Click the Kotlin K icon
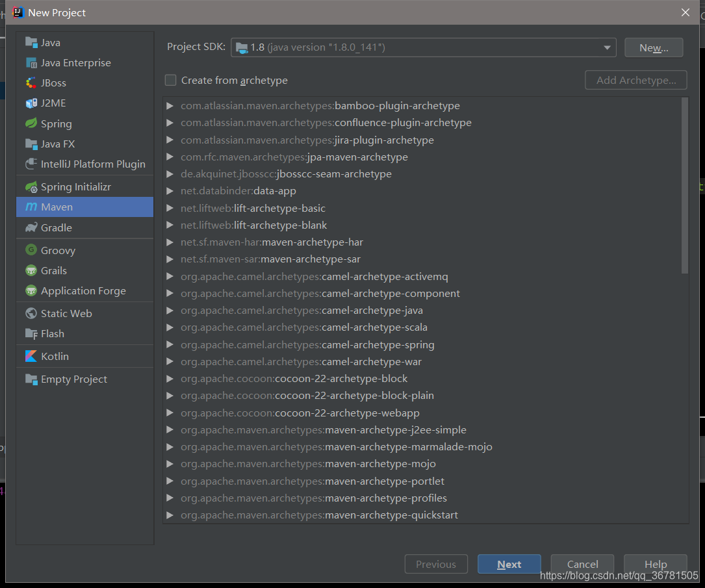705x588 pixels. pos(31,356)
